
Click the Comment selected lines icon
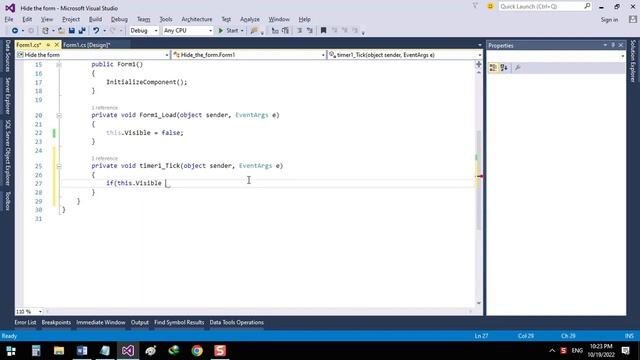click(x=299, y=31)
